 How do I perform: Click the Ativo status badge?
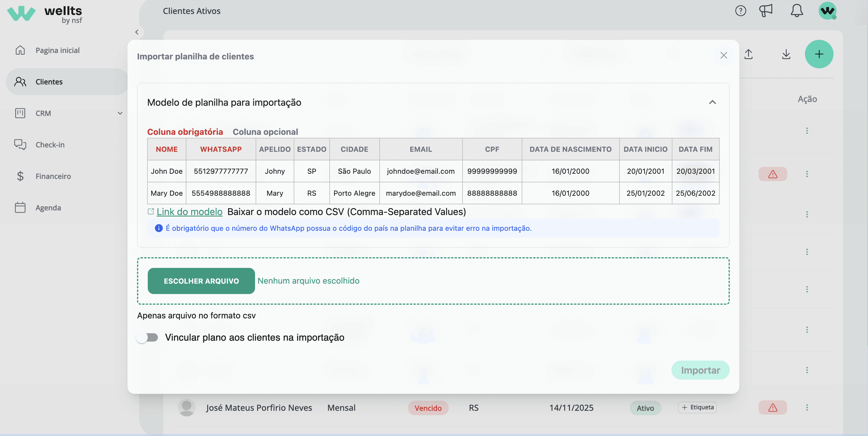(x=645, y=408)
